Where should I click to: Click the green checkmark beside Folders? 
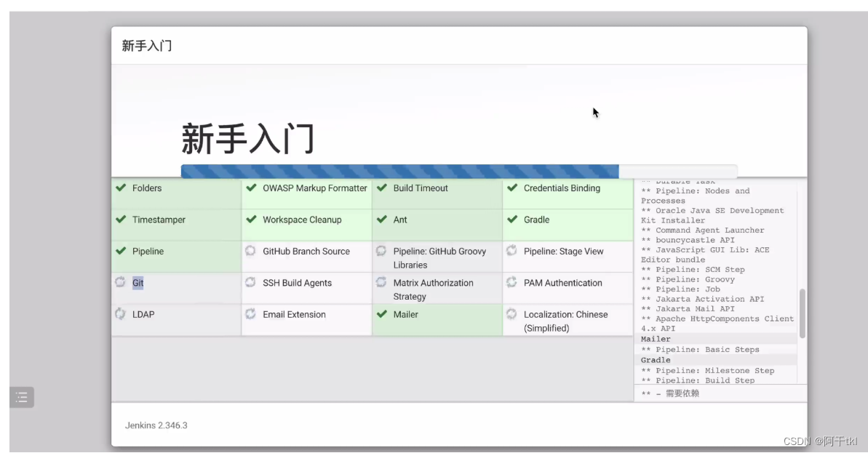point(122,188)
